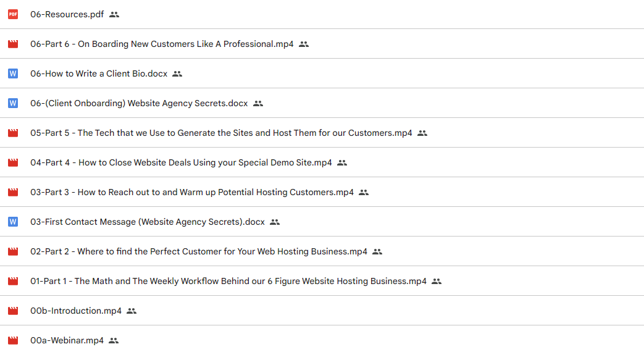Screen dimensions: 644x352
Task: Open 02-Part 2 Where to find Perfect Customer
Action: 199,251
